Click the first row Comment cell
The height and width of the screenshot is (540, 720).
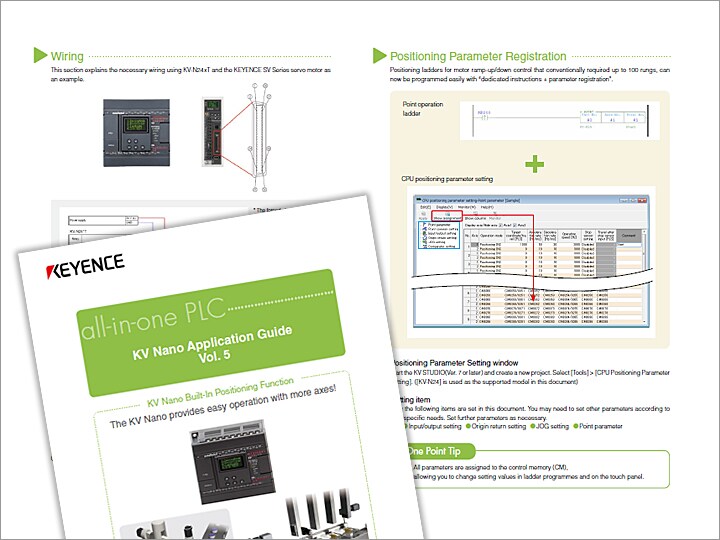coord(629,245)
